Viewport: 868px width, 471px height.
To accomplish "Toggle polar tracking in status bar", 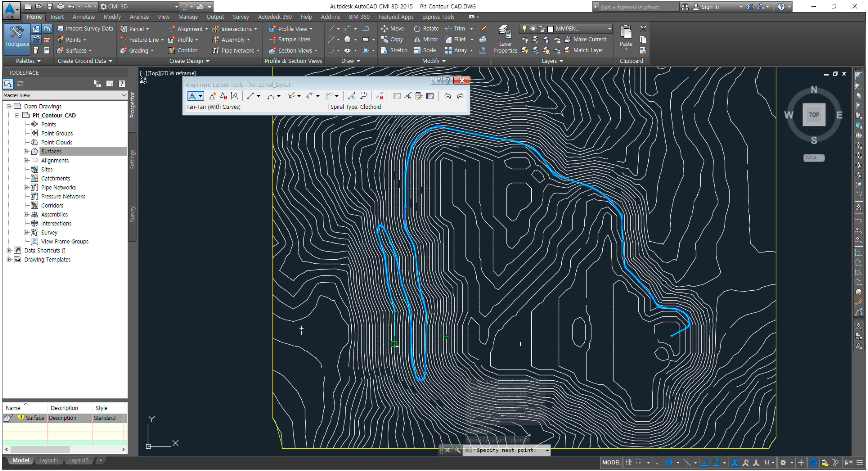I will tap(669, 463).
